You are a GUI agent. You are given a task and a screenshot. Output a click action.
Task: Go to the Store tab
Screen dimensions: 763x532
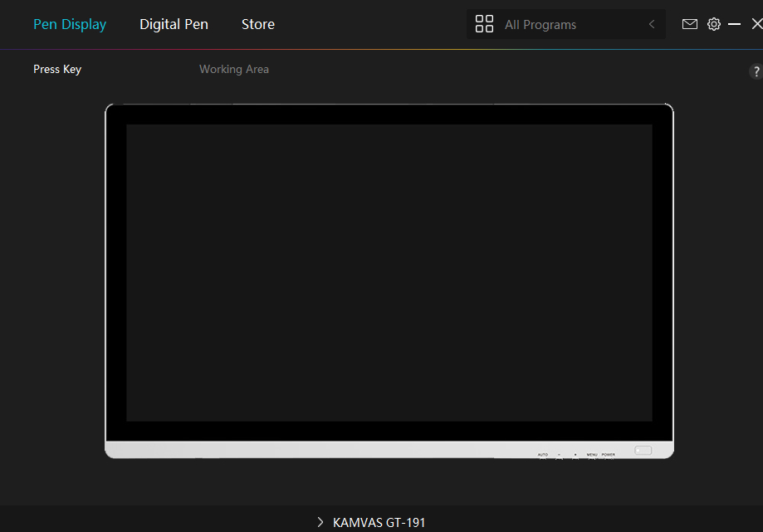(x=258, y=24)
